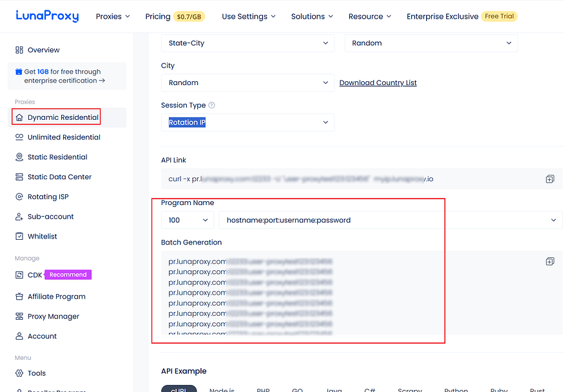Click the Rotating ISP icon
Image resolution: width=564 pixels, height=392 pixels.
tap(19, 197)
